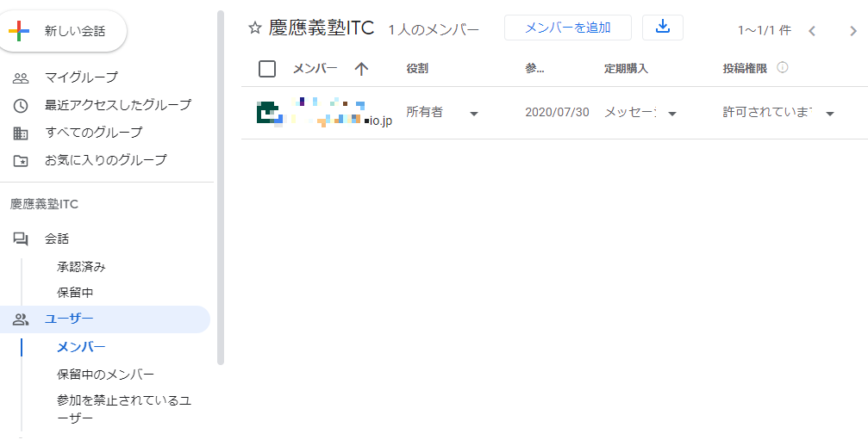
Task: Open すべてのグループ in sidebar
Action: tap(93, 133)
